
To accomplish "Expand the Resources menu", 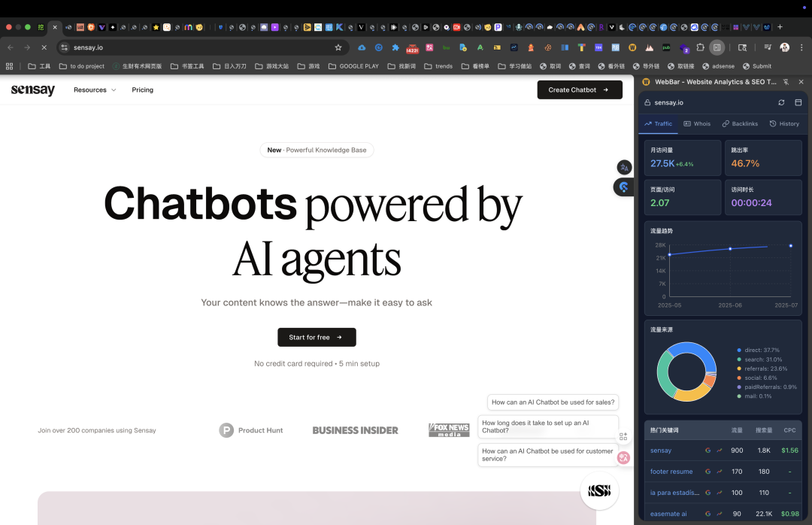I will (95, 90).
